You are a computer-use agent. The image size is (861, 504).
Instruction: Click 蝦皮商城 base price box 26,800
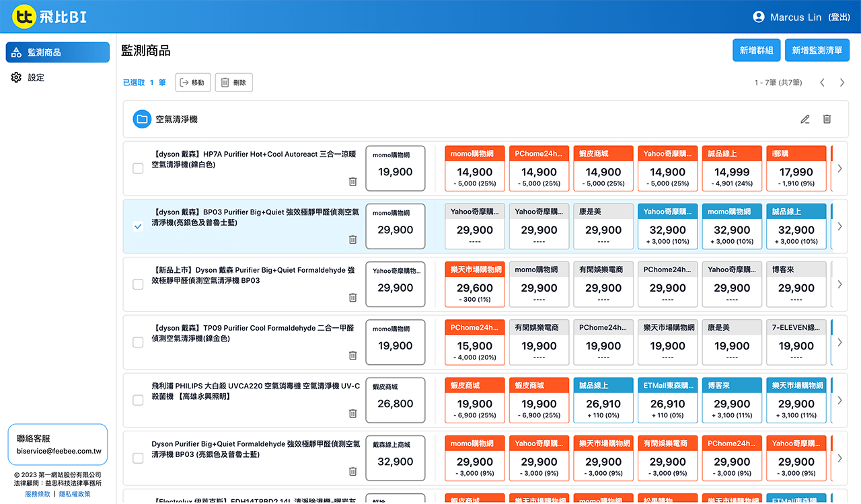click(396, 401)
